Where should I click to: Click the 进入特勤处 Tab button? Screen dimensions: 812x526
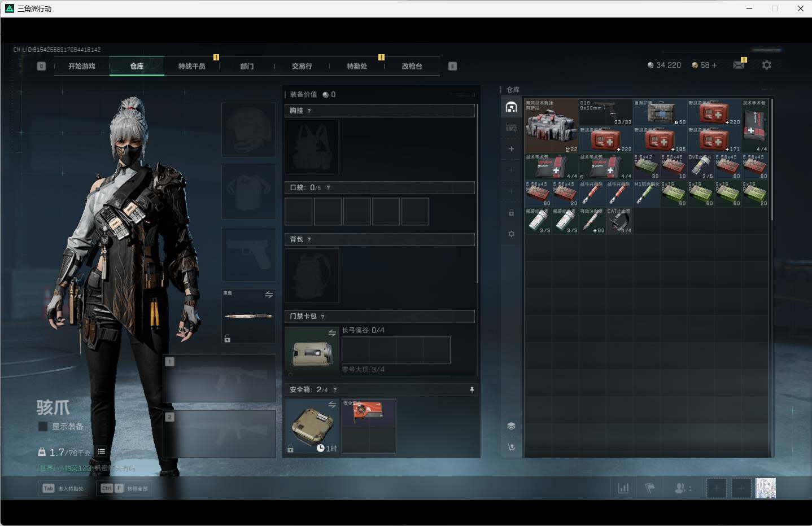pos(64,488)
